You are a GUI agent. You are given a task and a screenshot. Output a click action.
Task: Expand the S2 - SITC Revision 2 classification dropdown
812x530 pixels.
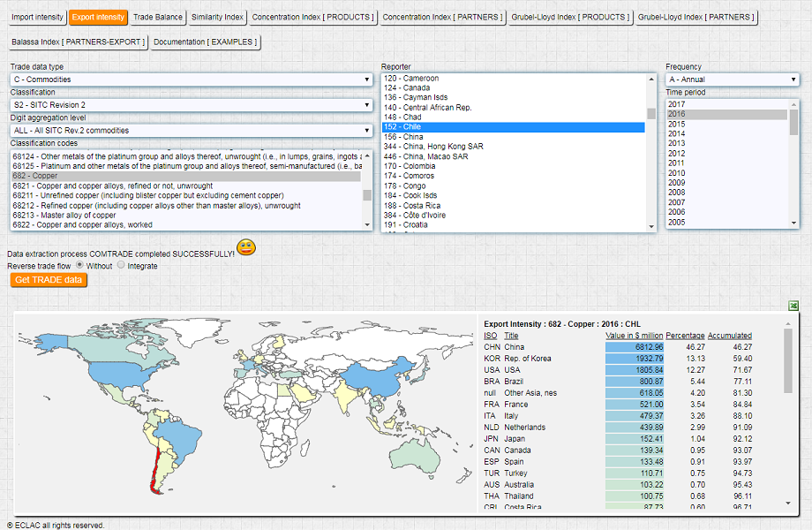[191, 105]
